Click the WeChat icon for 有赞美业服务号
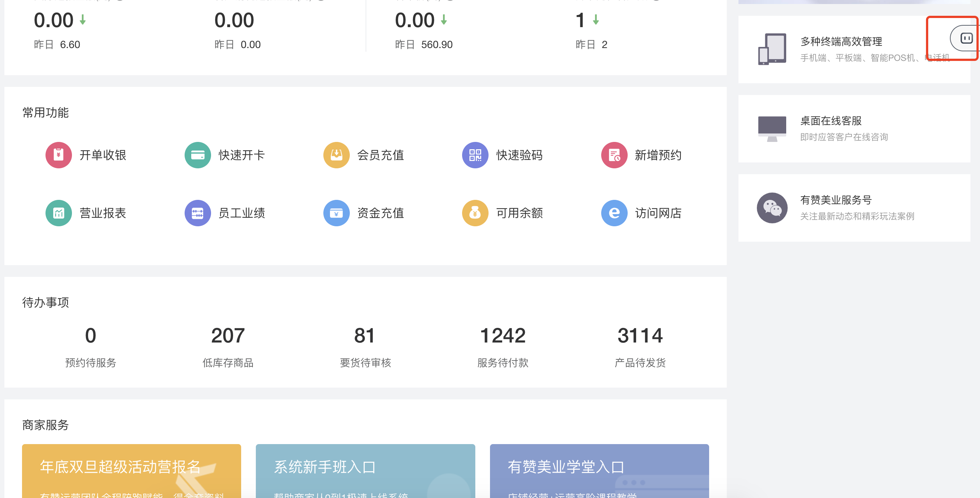 click(772, 208)
